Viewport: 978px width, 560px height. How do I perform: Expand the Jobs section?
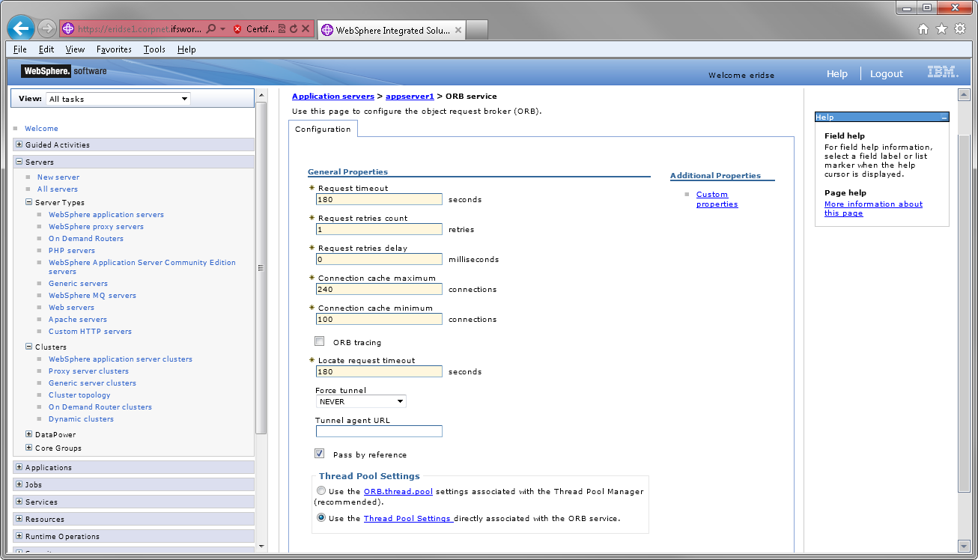click(19, 484)
